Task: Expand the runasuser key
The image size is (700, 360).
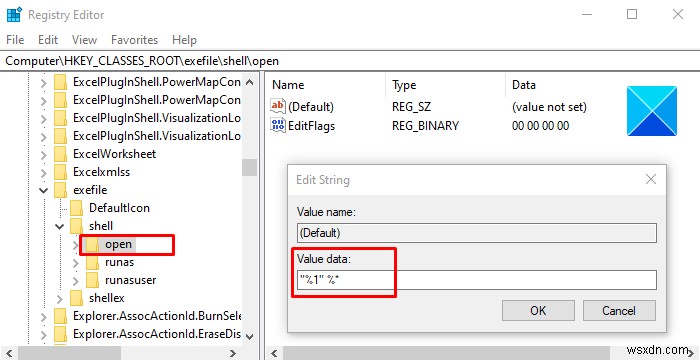Action: click(75, 280)
